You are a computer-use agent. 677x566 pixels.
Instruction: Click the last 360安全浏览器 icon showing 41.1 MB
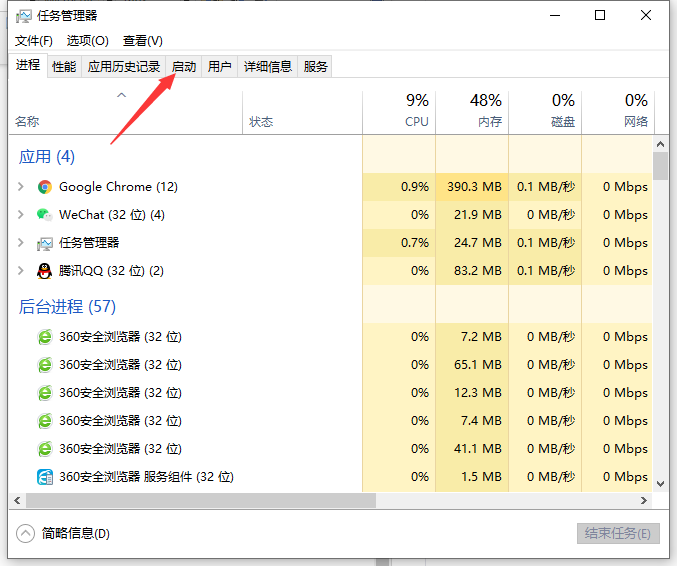pyautogui.click(x=44, y=449)
